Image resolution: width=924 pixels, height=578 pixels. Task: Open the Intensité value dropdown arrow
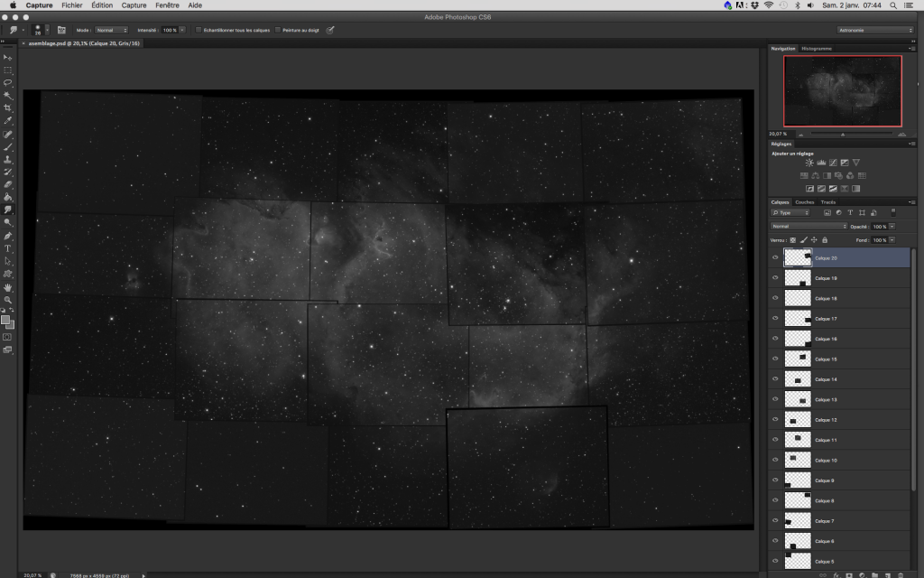(182, 30)
